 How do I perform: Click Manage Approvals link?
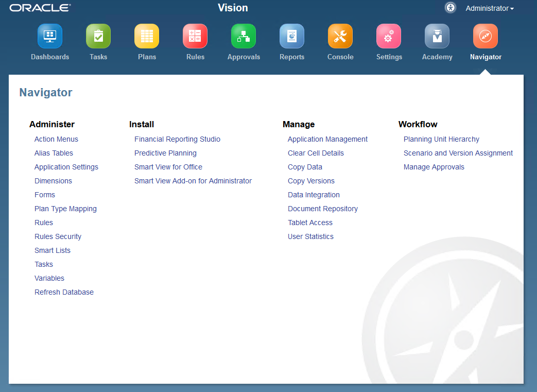[434, 167]
